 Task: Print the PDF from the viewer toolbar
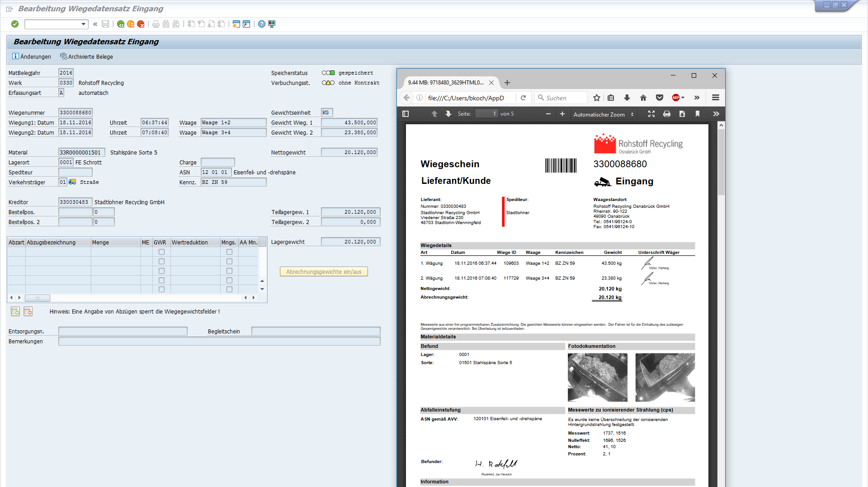[x=667, y=114]
